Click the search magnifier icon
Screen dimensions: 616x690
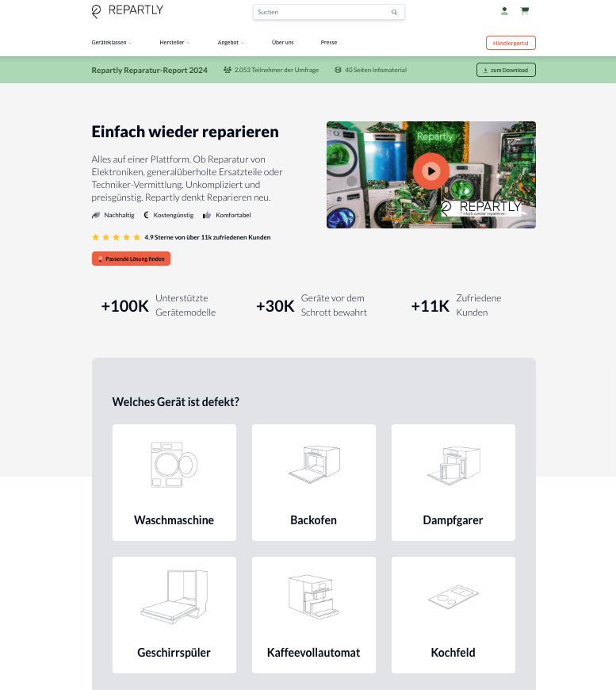pyautogui.click(x=394, y=13)
